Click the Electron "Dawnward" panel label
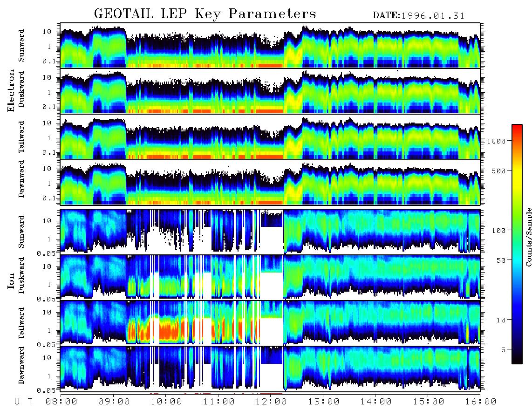Viewport: 532px width, 410px height. tap(21, 179)
